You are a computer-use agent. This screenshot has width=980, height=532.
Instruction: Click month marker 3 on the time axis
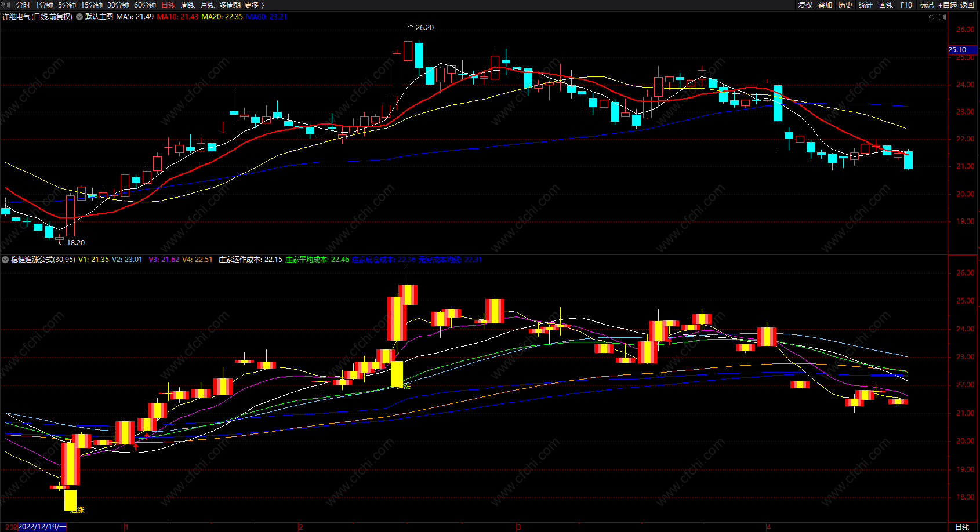pos(518,527)
